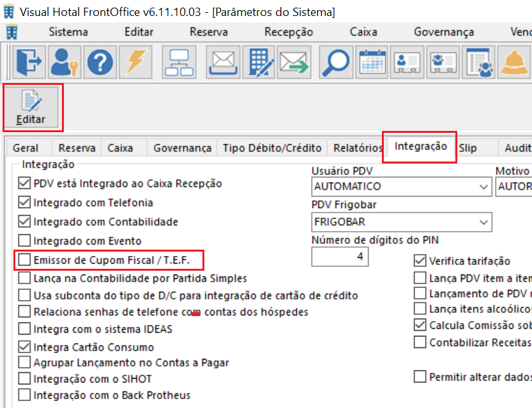Open the Reserva menu in menu bar
532x408 pixels.
[209, 32]
